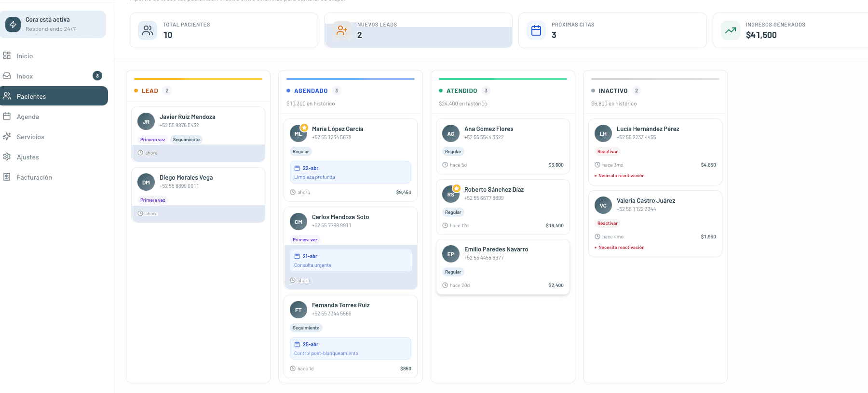Click the ATENDIDO column header
The width and height of the screenshot is (868, 393).
click(462, 91)
